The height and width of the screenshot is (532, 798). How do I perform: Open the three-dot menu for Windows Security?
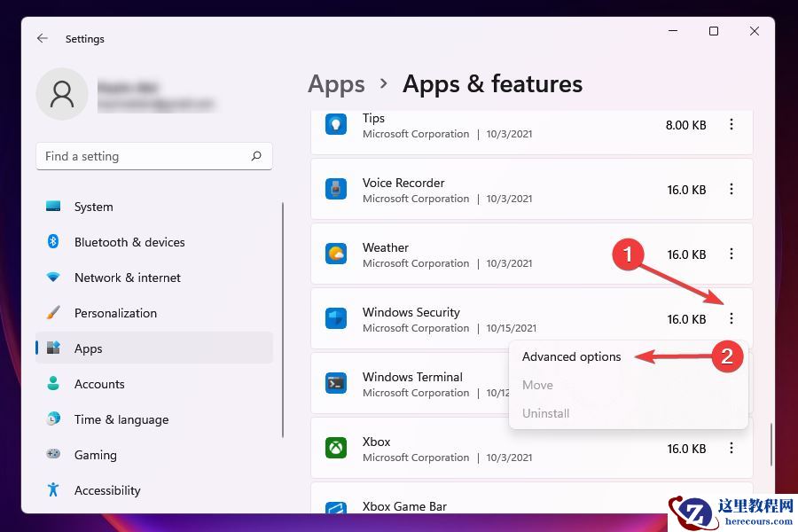click(x=731, y=318)
